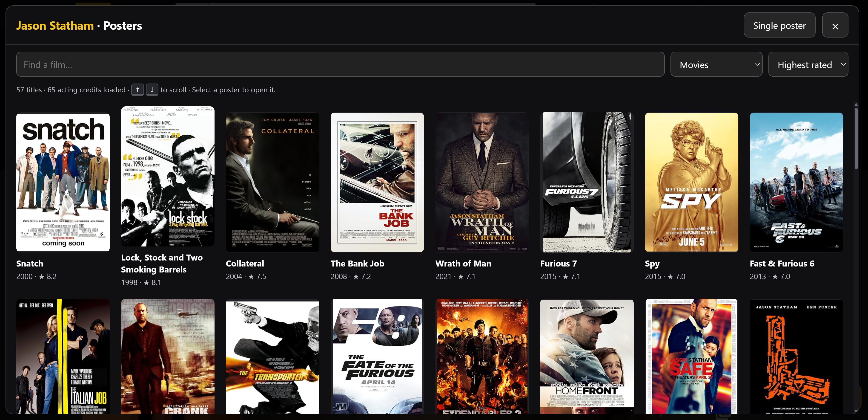Click the Furious 7 title text

point(558,264)
